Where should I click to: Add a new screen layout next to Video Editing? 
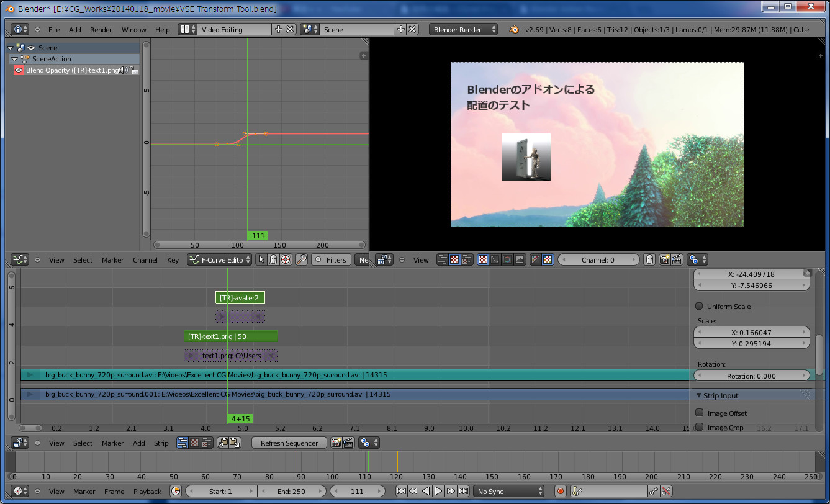point(278,29)
